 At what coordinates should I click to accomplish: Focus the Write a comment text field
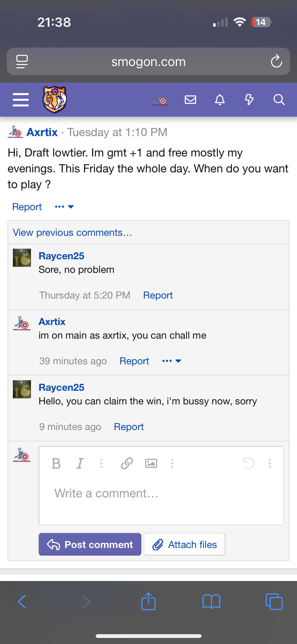[x=161, y=493]
